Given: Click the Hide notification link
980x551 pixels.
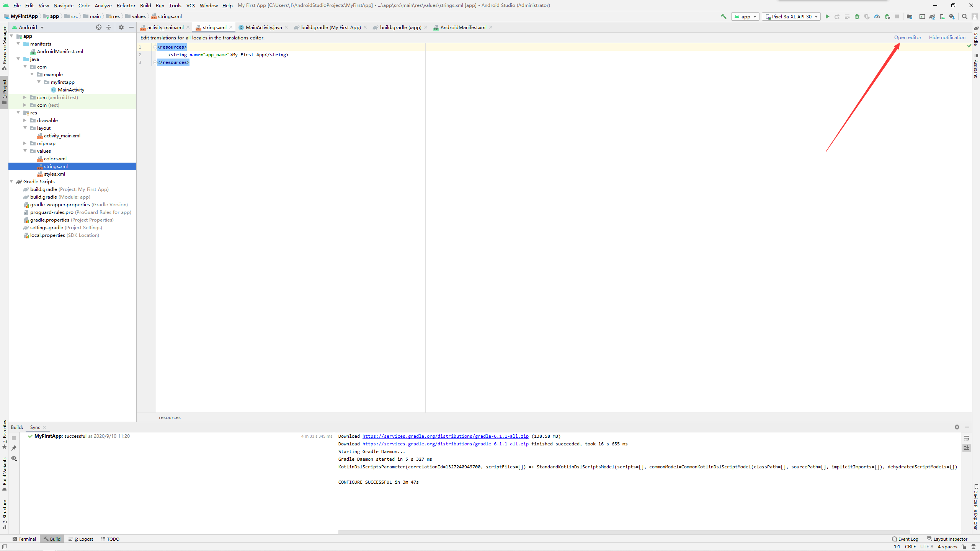Looking at the screenshot, I should point(947,37).
